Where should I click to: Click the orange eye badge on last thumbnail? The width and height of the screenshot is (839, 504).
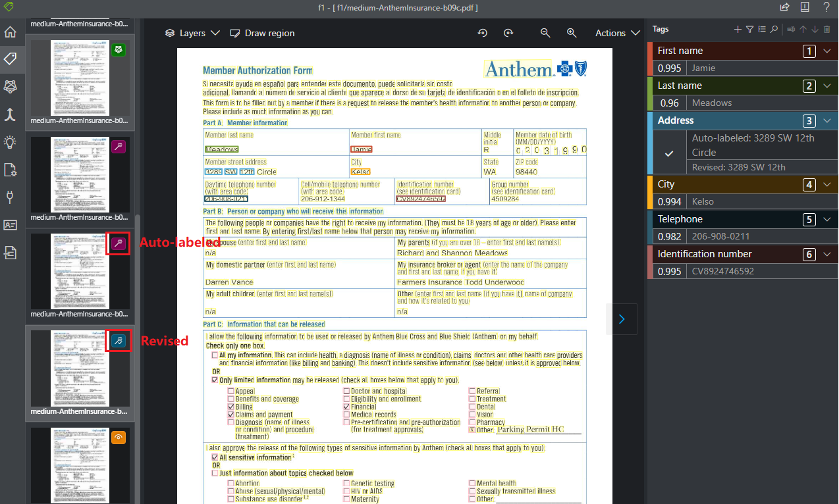(x=119, y=438)
